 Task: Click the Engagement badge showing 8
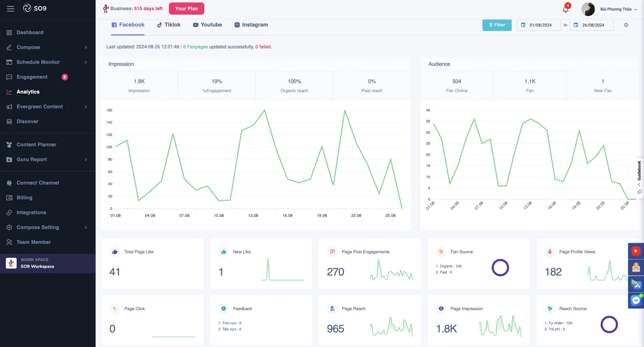[x=65, y=77]
